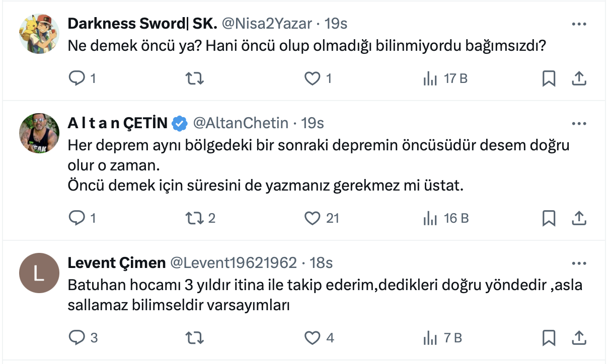View analytics for Altan ÇETİN's tweet
Image resolution: width=611 pixels, height=364 pixels.
[429, 218]
